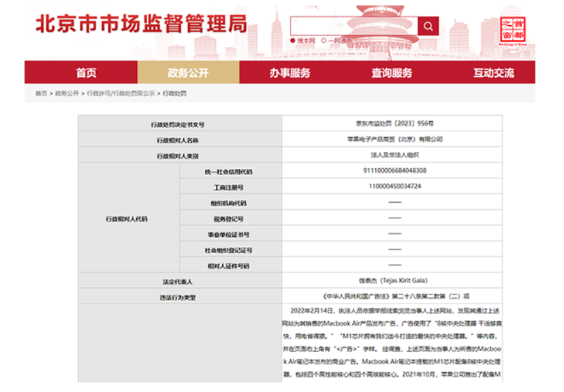
Task: Follow the 政务公开 breadcrumb link
Action: 67,93
